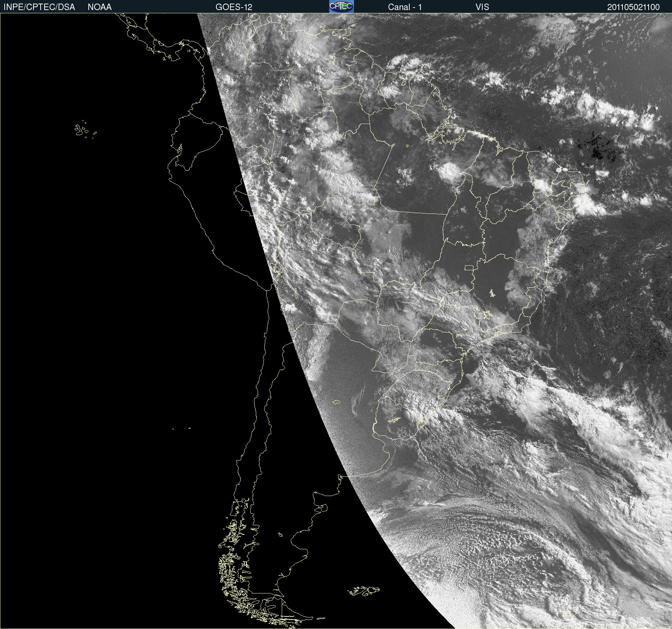This screenshot has width=672, height=629.
Task: Select the NOAA label in header
Action: point(100,7)
